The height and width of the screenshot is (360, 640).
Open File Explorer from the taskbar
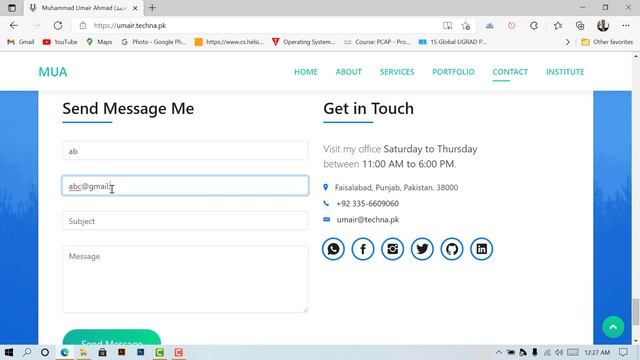[83, 352]
